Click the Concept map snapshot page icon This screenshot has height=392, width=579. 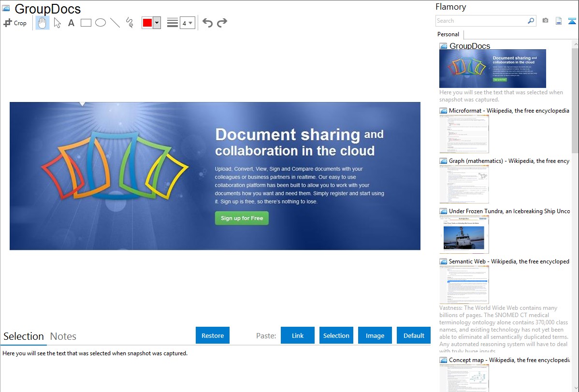(x=443, y=360)
